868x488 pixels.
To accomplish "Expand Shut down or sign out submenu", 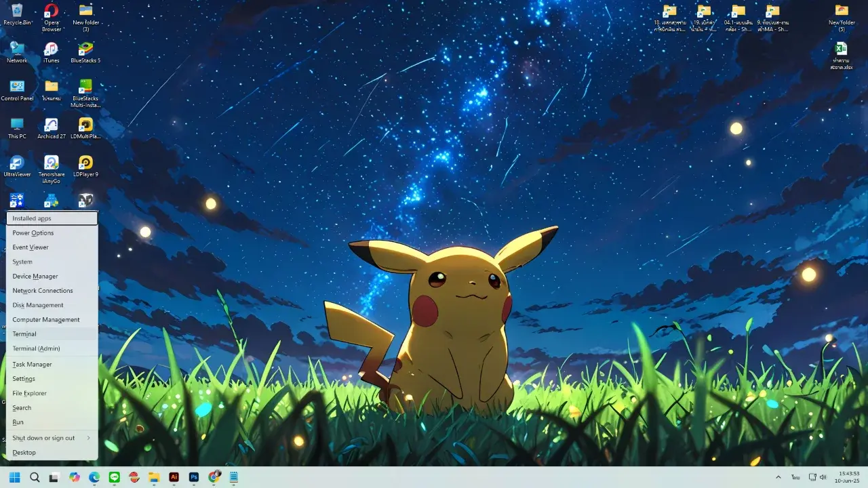I will click(52, 438).
